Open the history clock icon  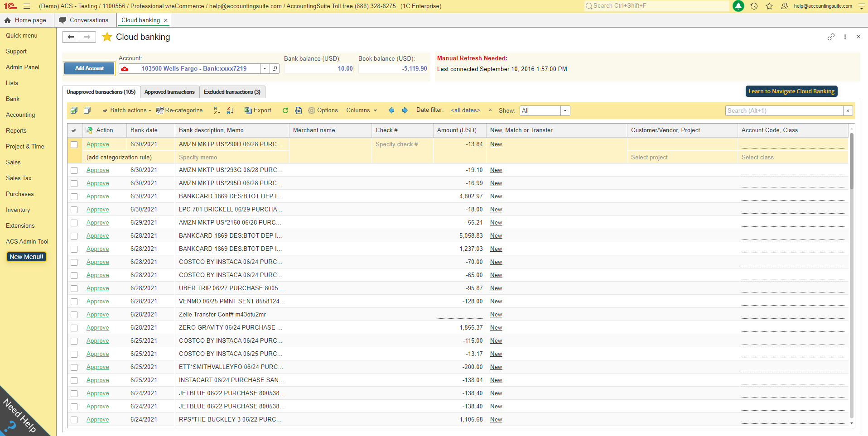coord(754,6)
